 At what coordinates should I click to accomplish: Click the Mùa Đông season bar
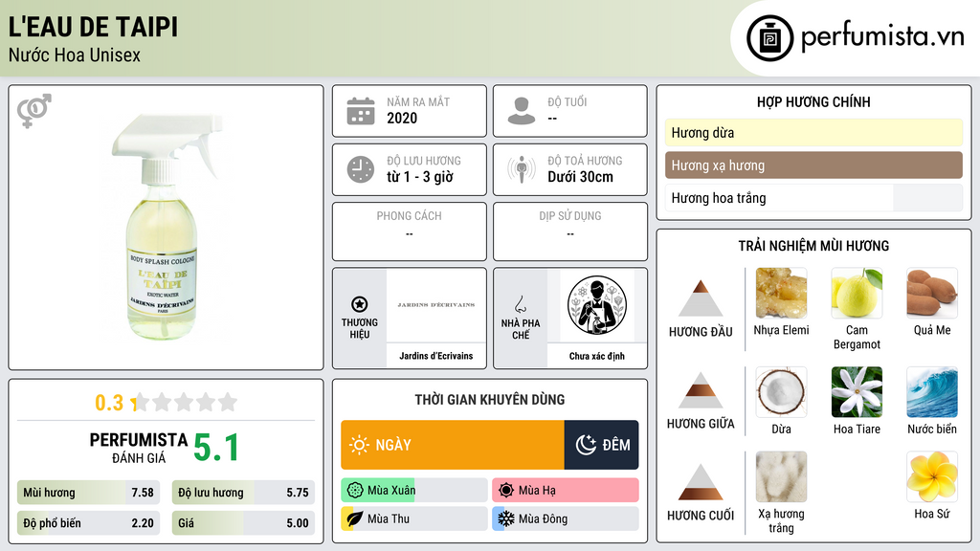[566, 518]
